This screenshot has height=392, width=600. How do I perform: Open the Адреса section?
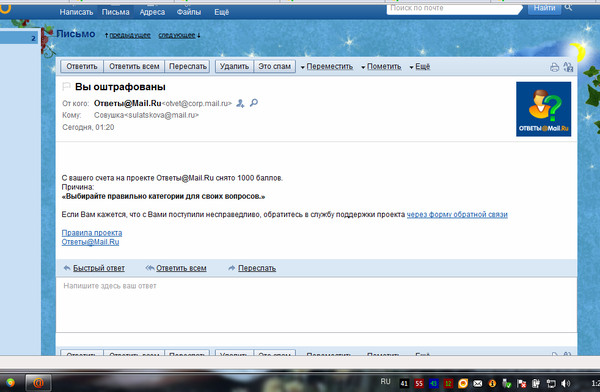[152, 12]
